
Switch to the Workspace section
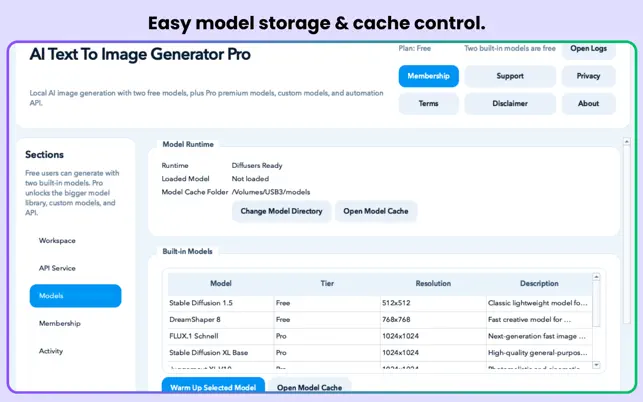75,241
